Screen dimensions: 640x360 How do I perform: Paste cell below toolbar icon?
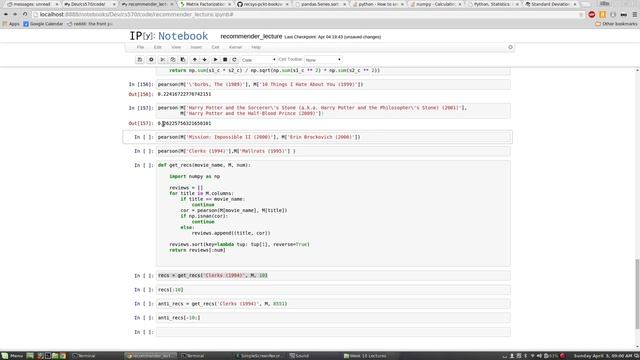(182, 60)
